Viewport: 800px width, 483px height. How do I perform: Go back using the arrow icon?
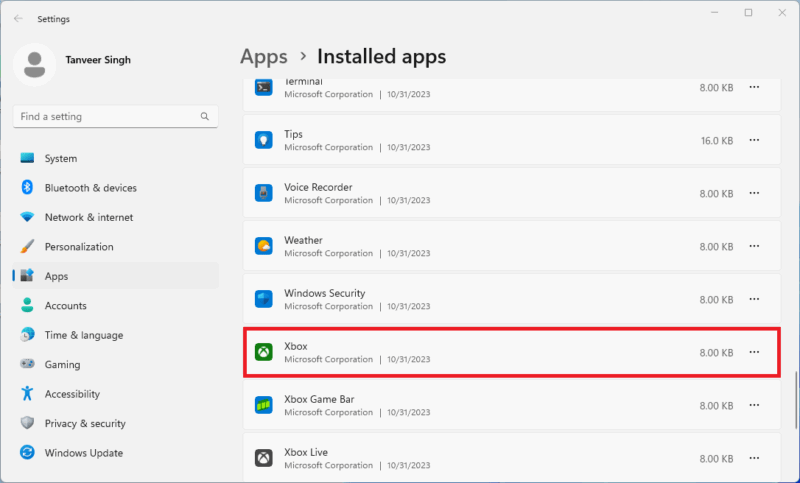[x=18, y=18]
